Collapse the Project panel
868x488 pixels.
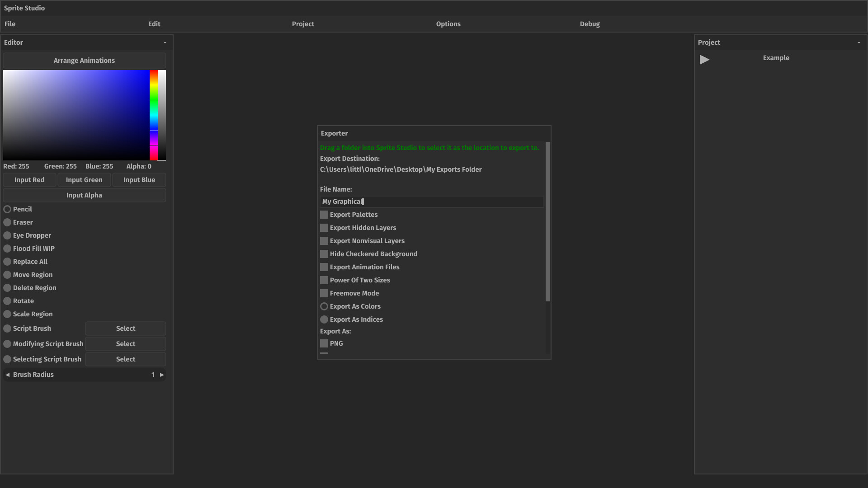pos(859,42)
